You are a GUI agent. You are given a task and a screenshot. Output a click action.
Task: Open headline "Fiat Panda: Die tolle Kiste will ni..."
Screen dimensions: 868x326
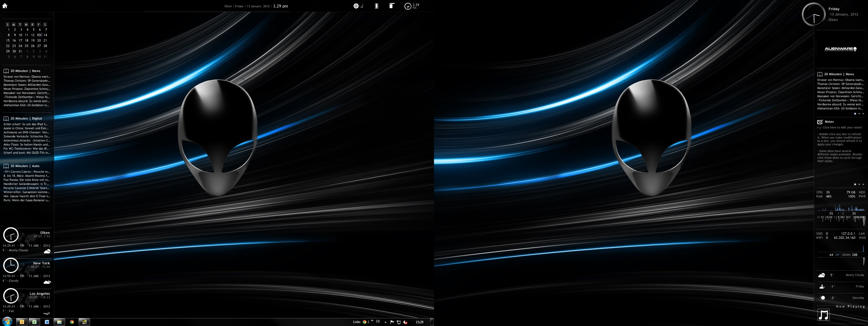(26, 180)
